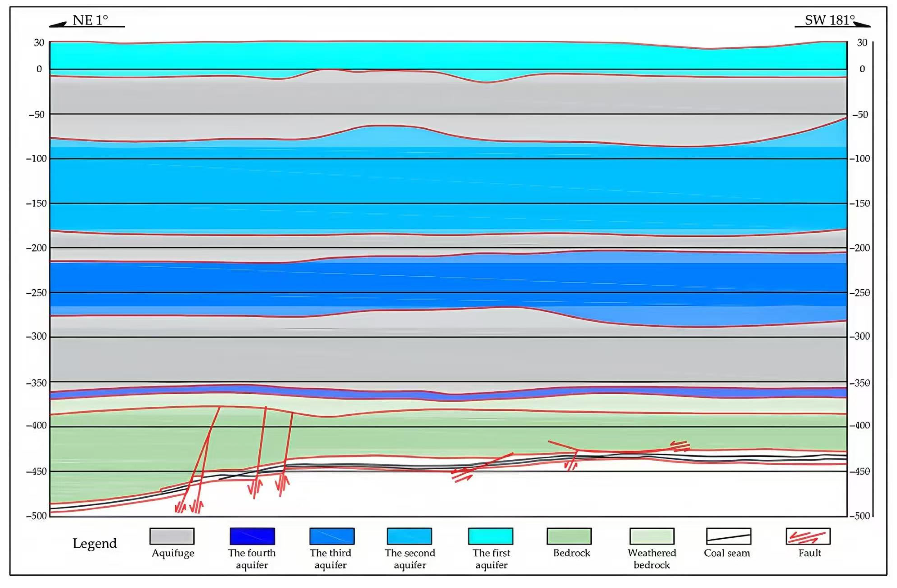This screenshot has width=897, height=588.
Task: Click the second aquifer legend swatch
Action: [x=409, y=536]
